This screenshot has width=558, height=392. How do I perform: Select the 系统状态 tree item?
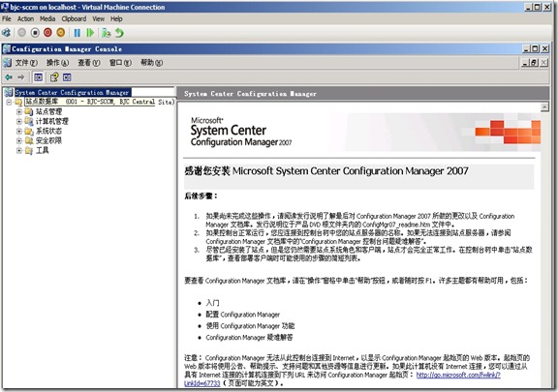click(x=48, y=131)
